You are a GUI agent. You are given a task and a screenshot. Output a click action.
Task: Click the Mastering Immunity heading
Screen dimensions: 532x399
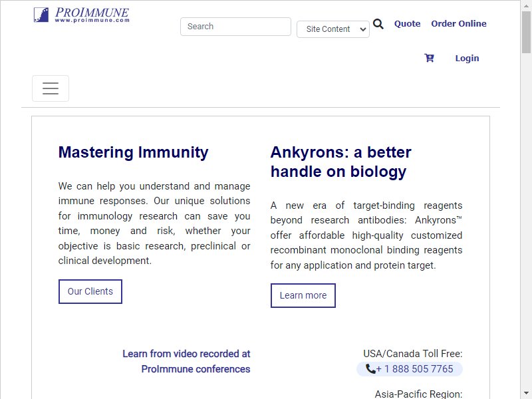(134, 152)
